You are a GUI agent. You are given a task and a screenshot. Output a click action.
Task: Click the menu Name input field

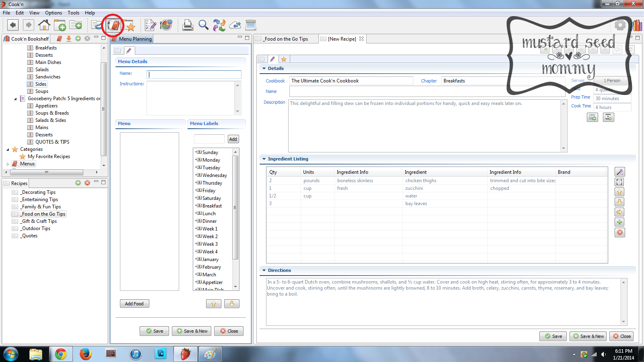click(x=194, y=74)
